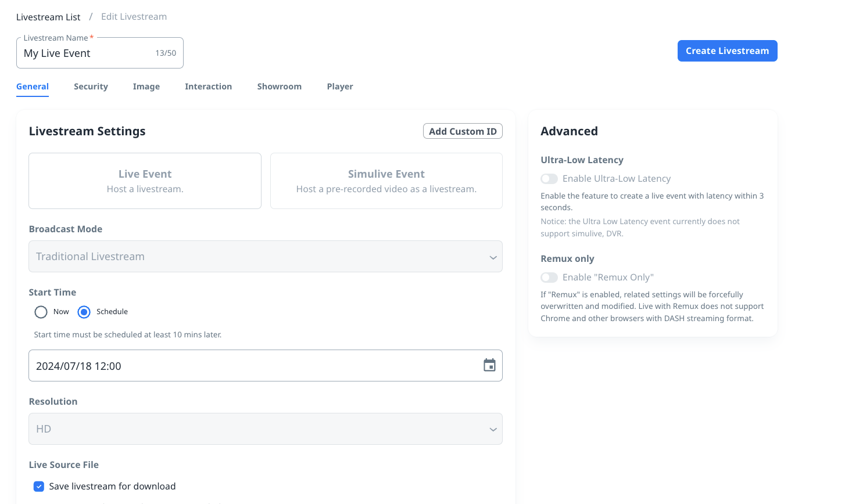Expand the Resolution dropdown chevron
This screenshot has height=504, width=845.
pos(493,430)
